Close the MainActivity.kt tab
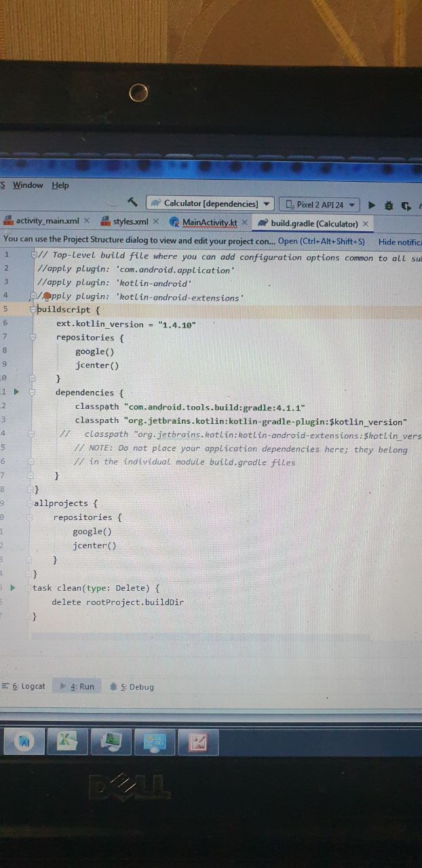Viewport: 422px width, 868px height. (244, 222)
